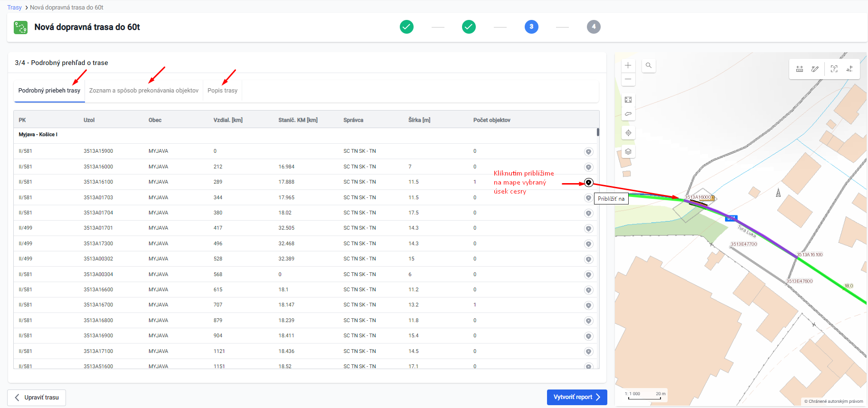This screenshot has height=408, width=868.
Task: Click the 3513E47700 label on map
Action: pos(744,244)
